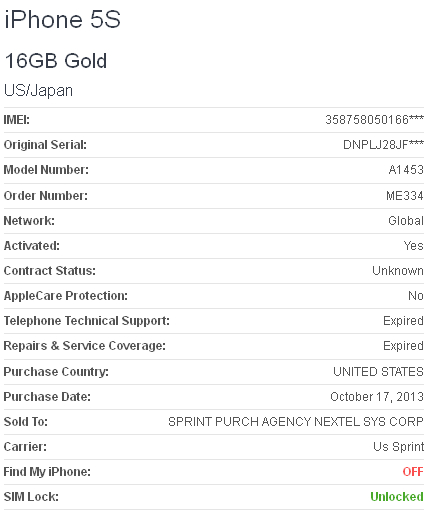
Task: Click the iPhone 5S heading
Action: (62, 19)
